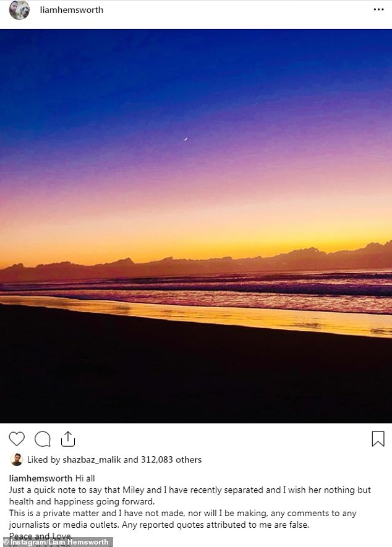Click the "Liked by" label text

pyautogui.click(x=43, y=460)
